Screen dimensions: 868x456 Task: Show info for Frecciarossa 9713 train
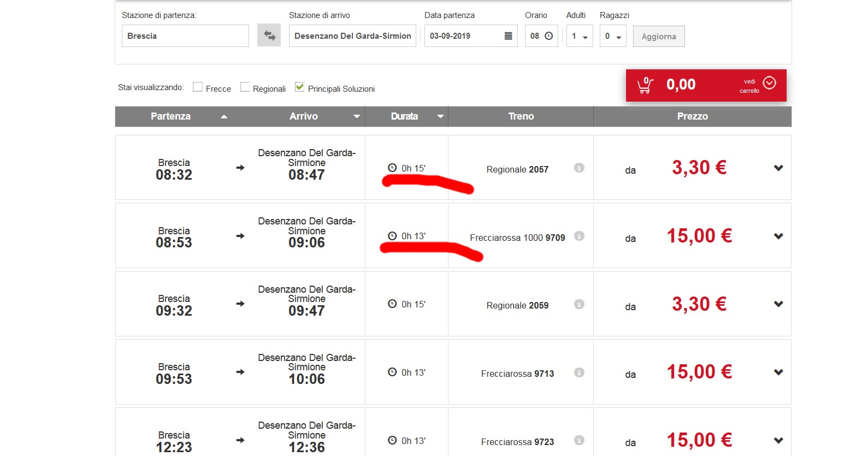click(x=579, y=372)
